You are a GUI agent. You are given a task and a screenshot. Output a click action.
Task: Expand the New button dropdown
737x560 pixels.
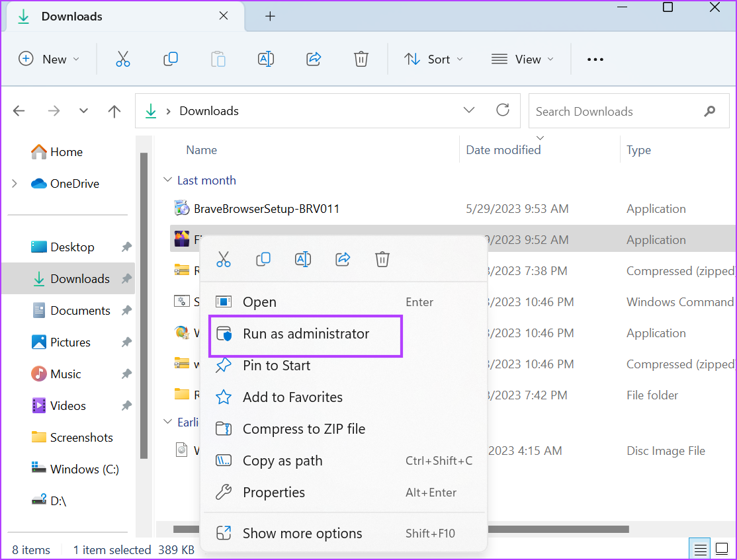coord(75,59)
